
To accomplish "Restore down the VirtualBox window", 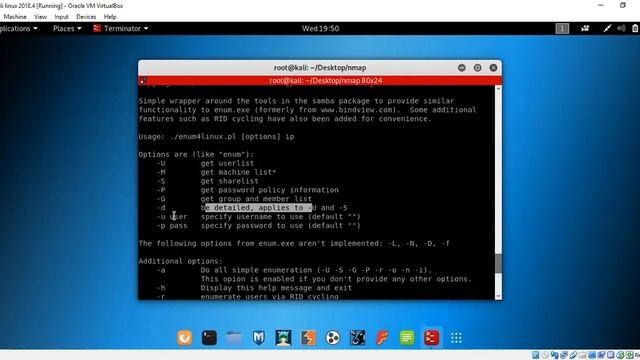I will (x=622, y=5).
